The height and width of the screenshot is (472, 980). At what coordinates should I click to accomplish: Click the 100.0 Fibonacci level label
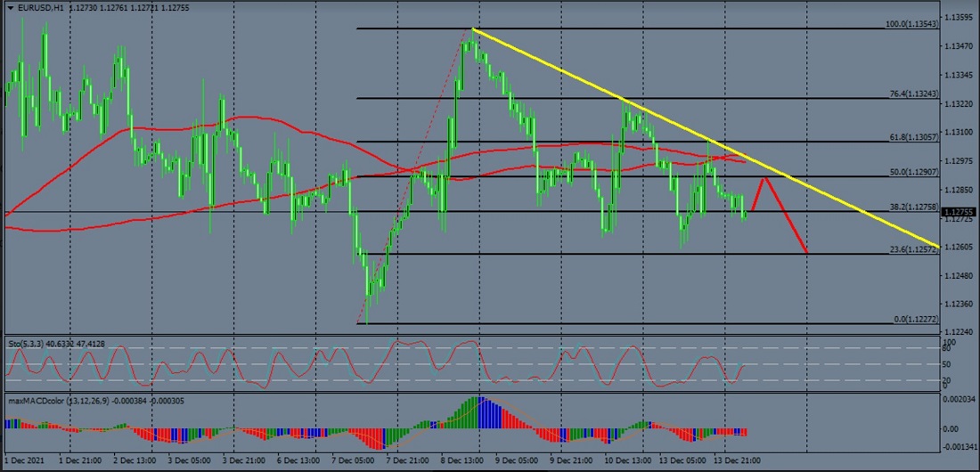pyautogui.click(x=911, y=24)
